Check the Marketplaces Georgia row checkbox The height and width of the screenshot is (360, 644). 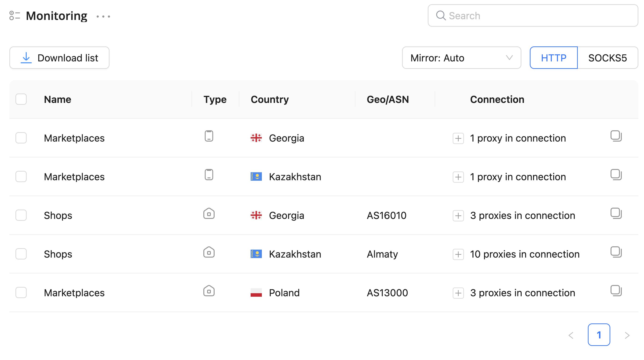tap(21, 138)
